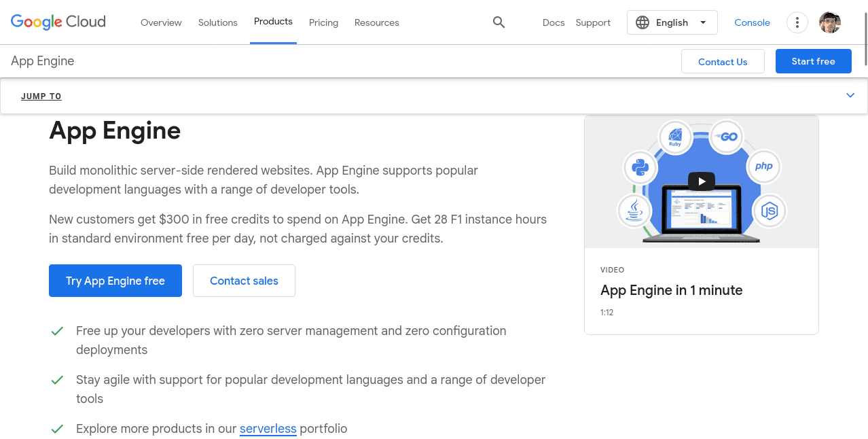The width and height of the screenshot is (868, 439).
Task: Expand the Jump To section chevron
Action: [x=850, y=96]
